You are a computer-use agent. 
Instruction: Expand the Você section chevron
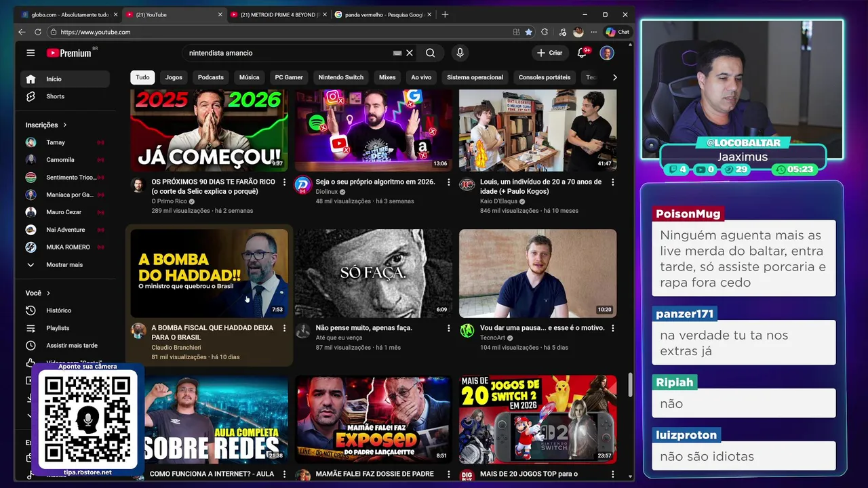point(49,293)
